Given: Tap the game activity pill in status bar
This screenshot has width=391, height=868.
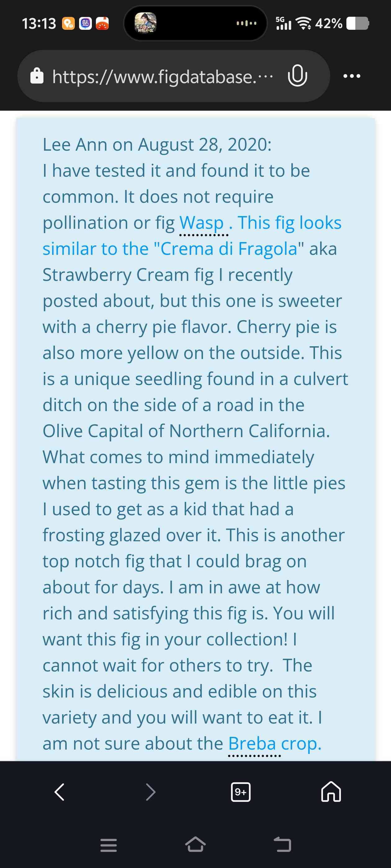Looking at the screenshot, I should pyautogui.click(x=196, y=23).
